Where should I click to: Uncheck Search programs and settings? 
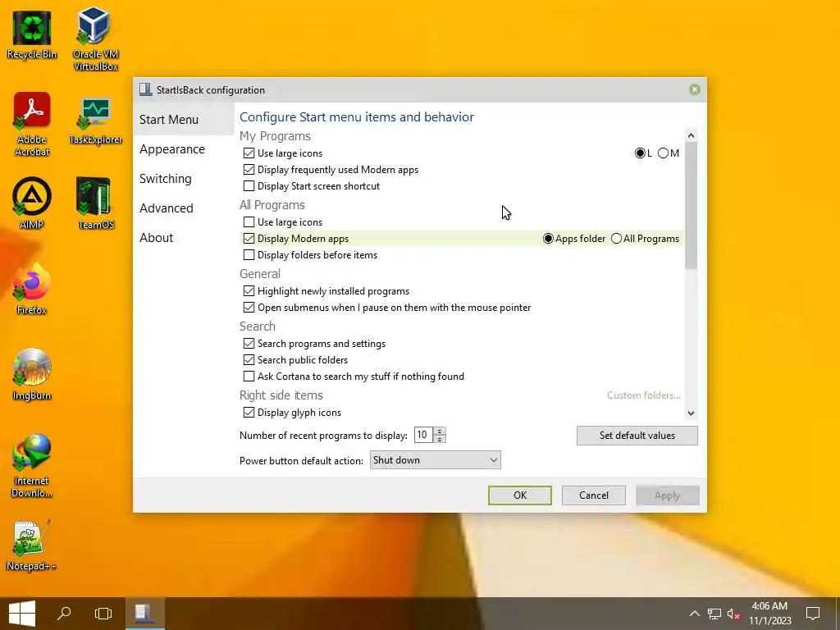249,344
